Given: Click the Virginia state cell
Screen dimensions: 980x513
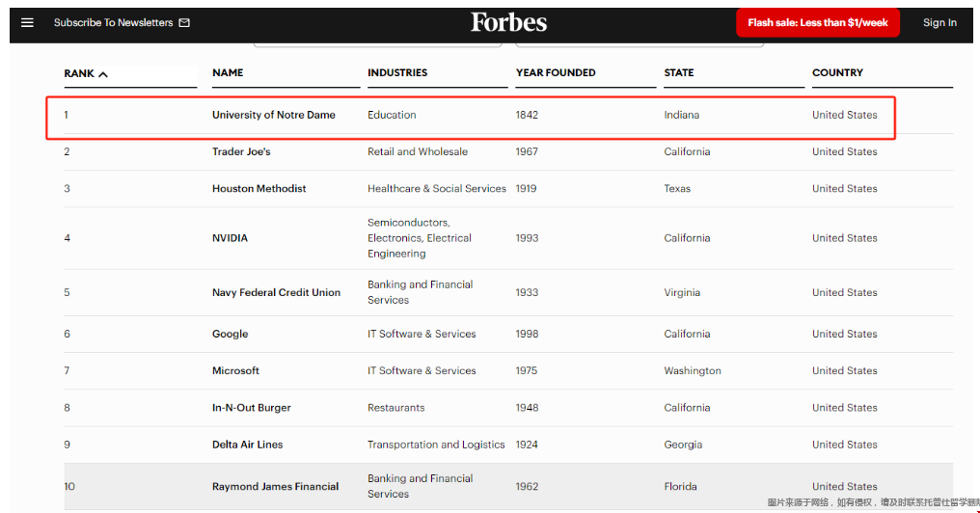Looking at the screenshot, I should (682, 292).
